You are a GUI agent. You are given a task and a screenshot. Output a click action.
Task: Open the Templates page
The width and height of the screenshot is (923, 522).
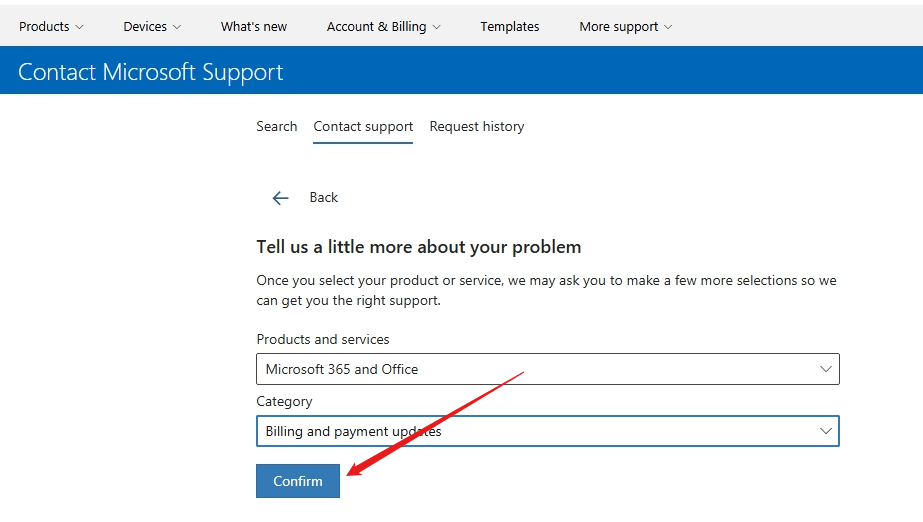point(510,26)
